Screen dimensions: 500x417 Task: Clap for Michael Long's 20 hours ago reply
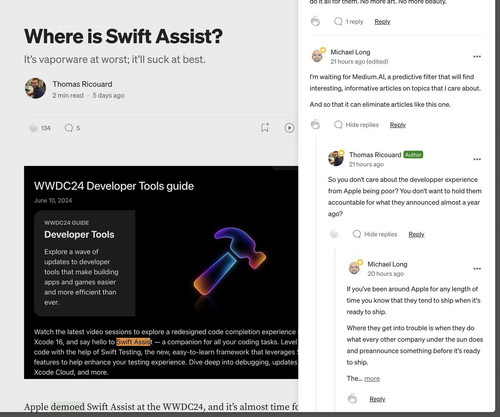click(352, 399)
